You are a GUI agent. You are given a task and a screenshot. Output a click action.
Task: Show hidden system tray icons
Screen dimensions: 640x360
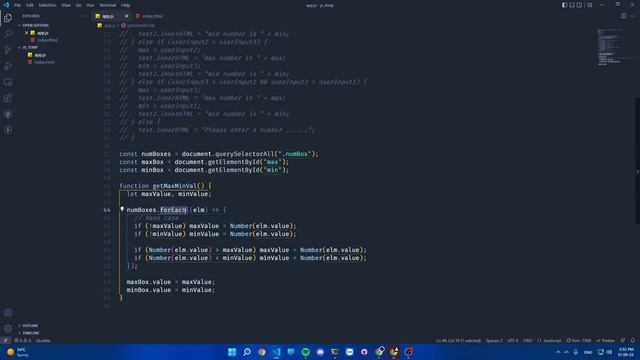558,352
